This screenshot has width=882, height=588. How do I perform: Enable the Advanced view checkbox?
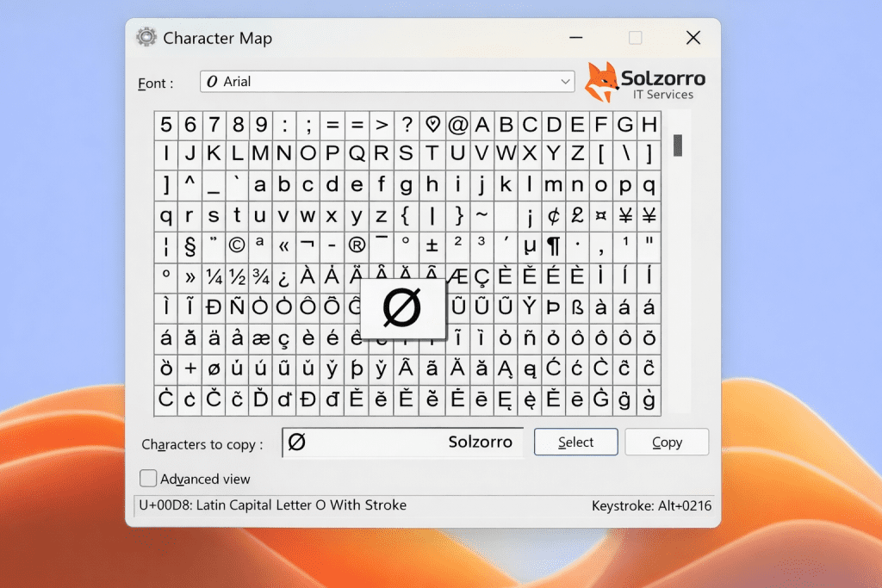point(149,479)
